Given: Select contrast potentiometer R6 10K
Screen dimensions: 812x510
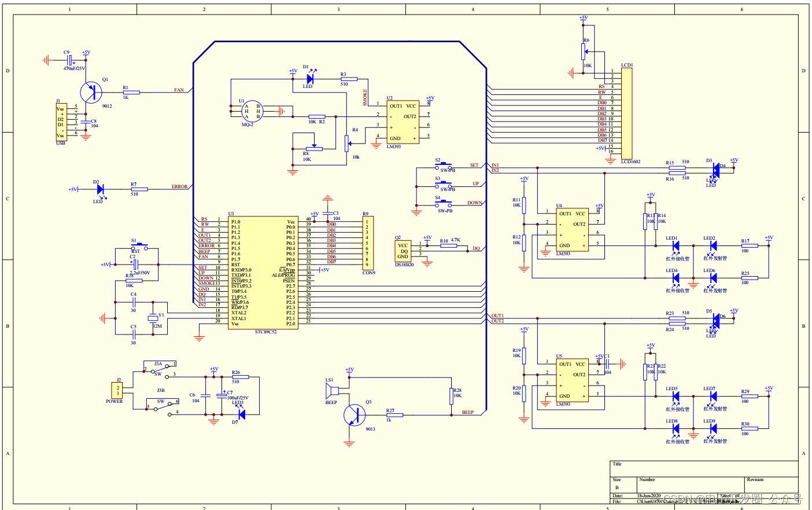Looking at the screenshot, I should tap(584, 52).
